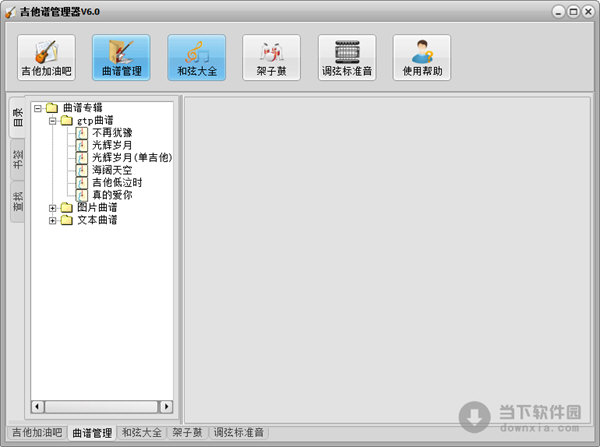
Task: Switch to bottom tab 调弦标准音
Action: click(x=239, y=432)
